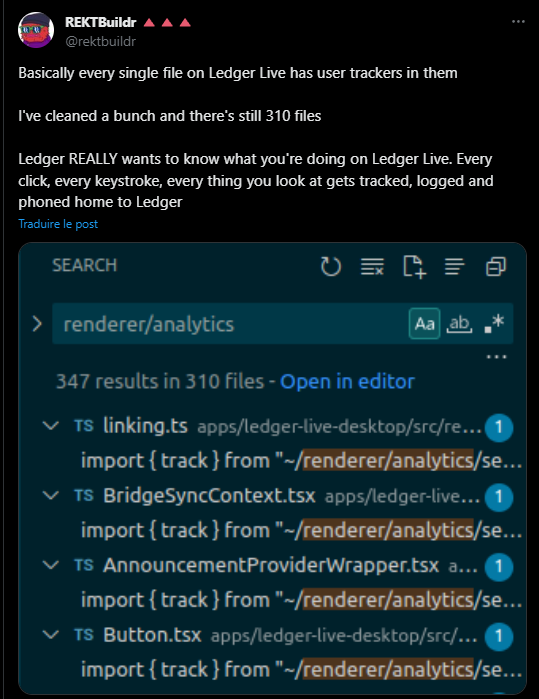Click the TS file icon beside Button.tsx

[84, 635]
